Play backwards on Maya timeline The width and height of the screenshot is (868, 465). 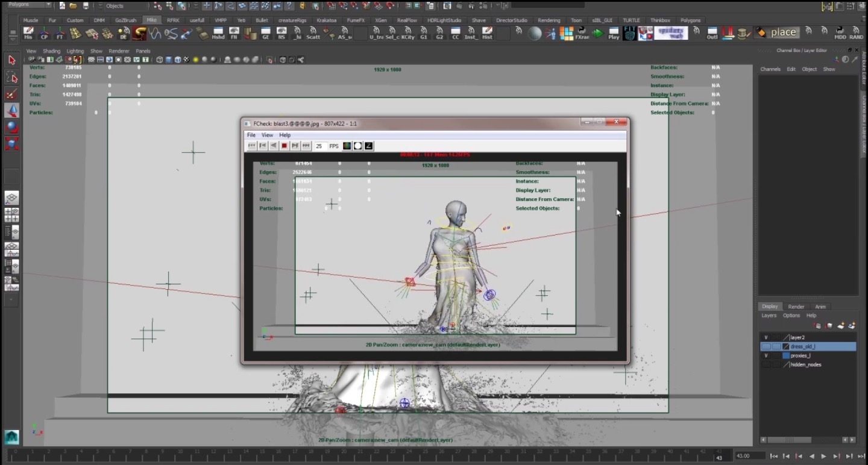pos(812,456)
